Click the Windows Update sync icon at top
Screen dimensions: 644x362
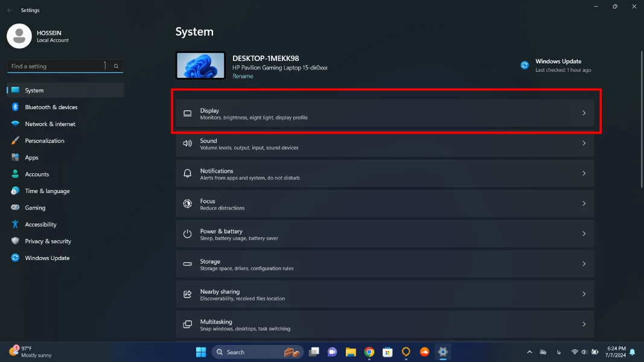[x=524, y=65]
